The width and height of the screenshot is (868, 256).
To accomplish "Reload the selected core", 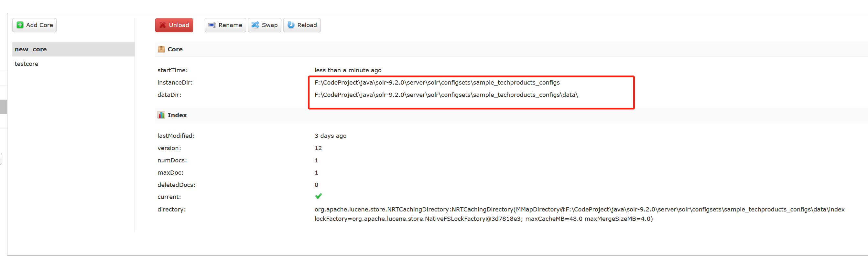I will tap(302, 25).
